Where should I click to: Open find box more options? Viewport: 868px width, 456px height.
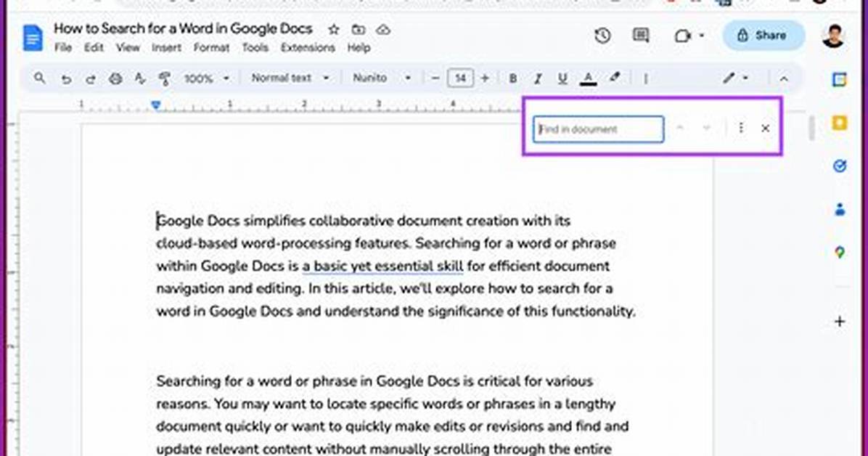[741, 129]
